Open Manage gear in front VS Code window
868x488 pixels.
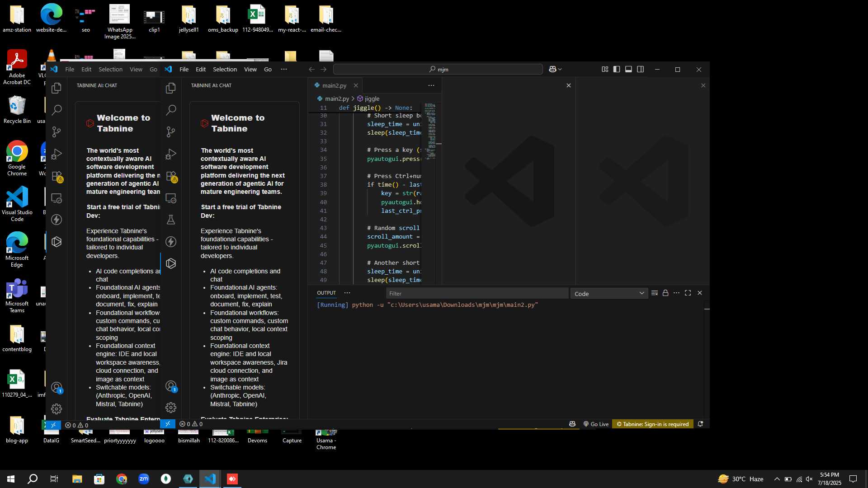coord(171,408)
